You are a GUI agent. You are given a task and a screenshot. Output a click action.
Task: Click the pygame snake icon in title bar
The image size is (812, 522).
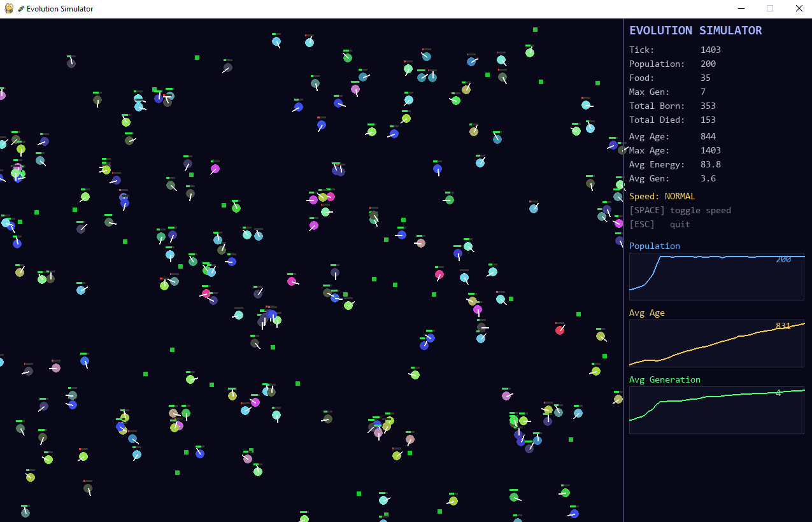pyautogui.click(x=9, y=9)
